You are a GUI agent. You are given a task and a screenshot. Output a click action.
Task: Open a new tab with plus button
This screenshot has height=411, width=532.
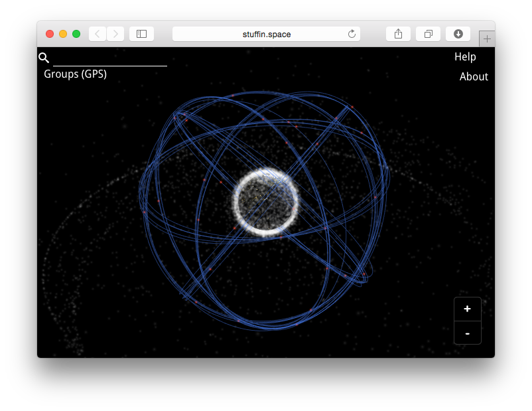(487, 39)
